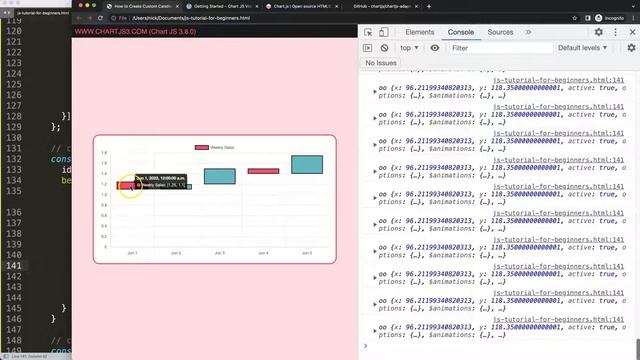Click the red Jun 1 chart bar
This screenshot has width=640, height=360.
[x=126, y=186]
